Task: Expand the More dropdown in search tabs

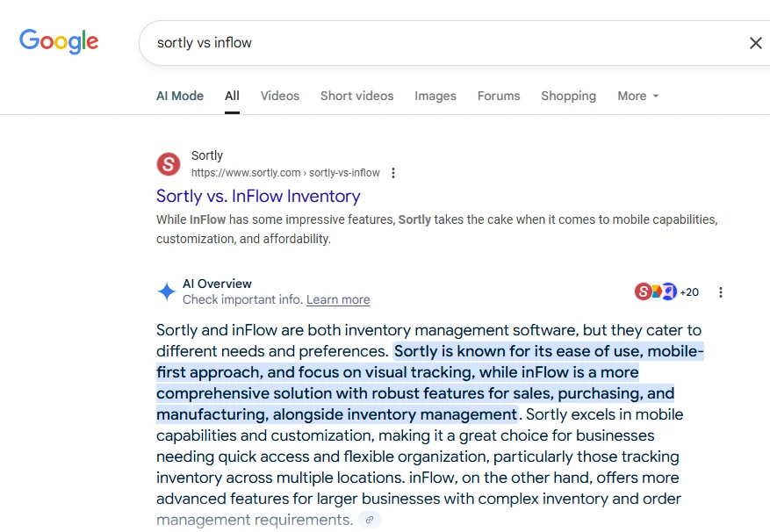Action: pyautogui.click(x=638, y=96)
